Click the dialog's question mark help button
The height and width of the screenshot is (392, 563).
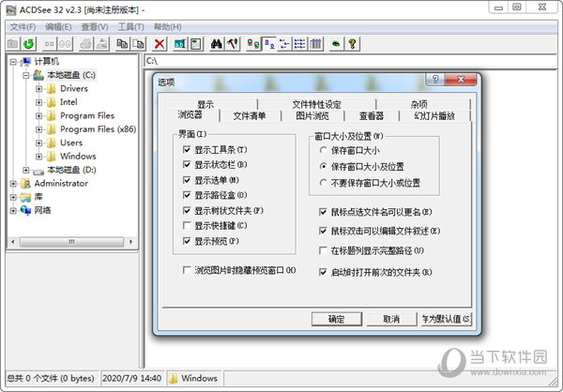pos(435,80)
